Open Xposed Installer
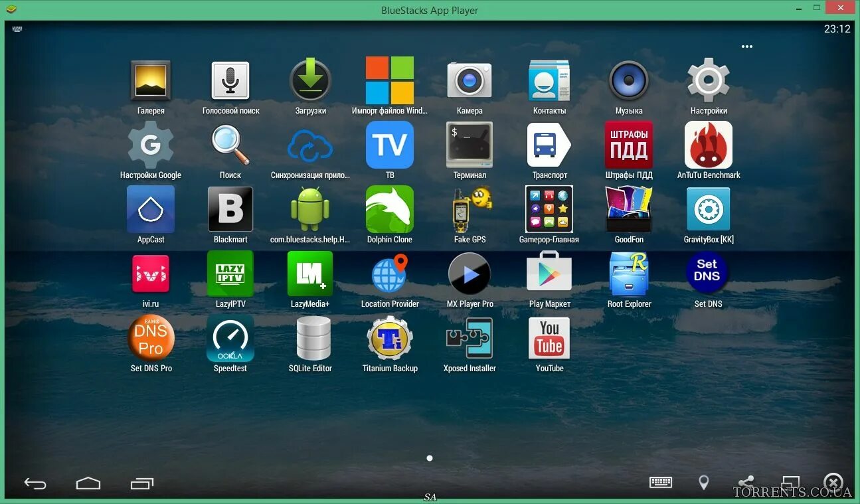Viewport: 860px width, 504px height. pos(470,337)
